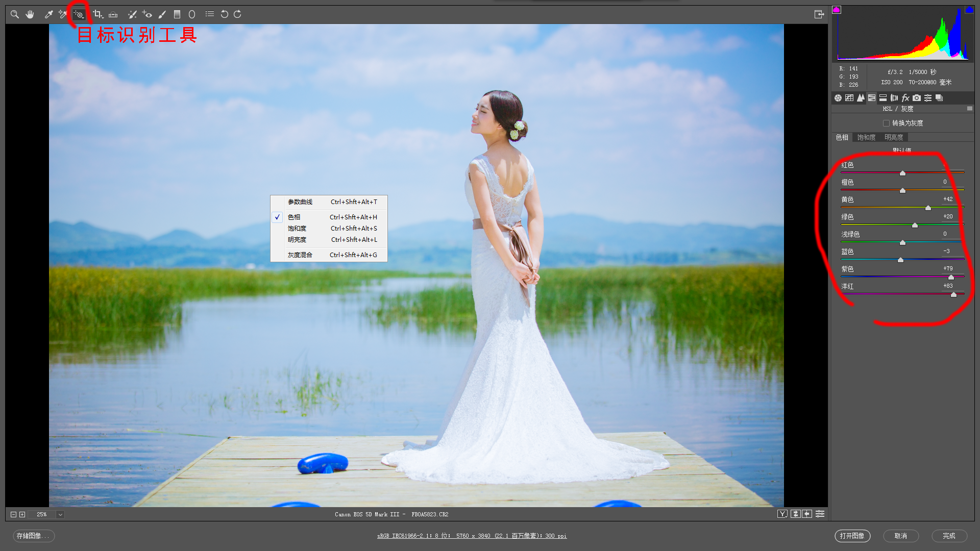Rotate image counterclockwise
The image size is (980, 551).
[x=225, y=14]
